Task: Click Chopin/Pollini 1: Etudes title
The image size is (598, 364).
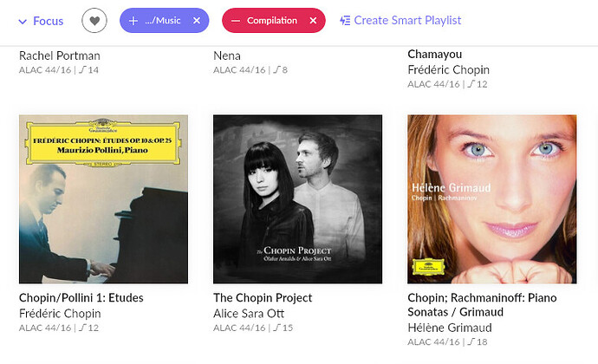Action: (81, 298)
